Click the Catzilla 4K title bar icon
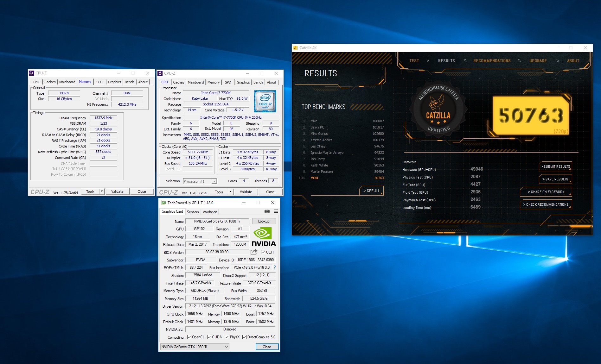The height and width of the screenshot is (364, 601). [295, 48]
